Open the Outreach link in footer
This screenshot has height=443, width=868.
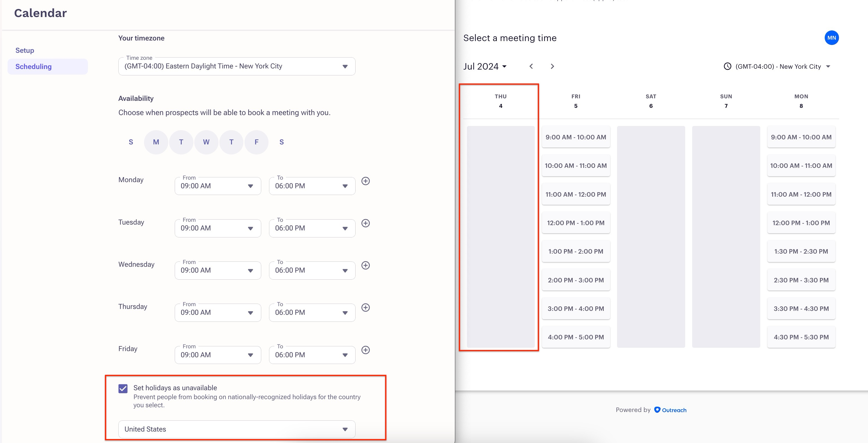670,410
